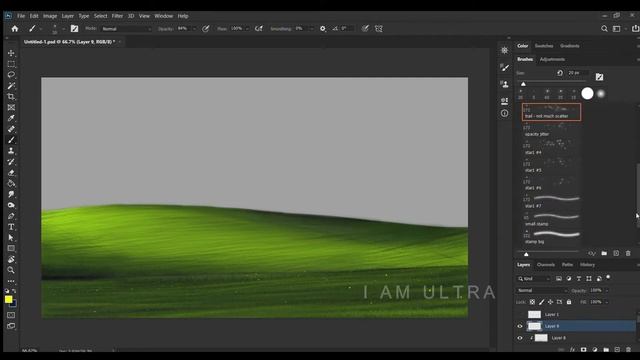
Task: Enable airbrush-style build-up toggle
Action: coord(259,29)
